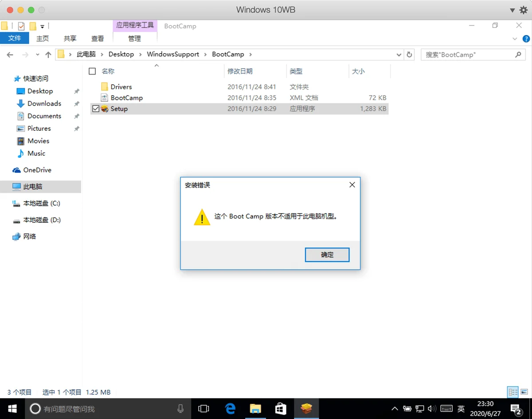Open the address bar history dropdown
Viewport: 532px width, 419px height.
pyautogui.click(x=399, y=55)
